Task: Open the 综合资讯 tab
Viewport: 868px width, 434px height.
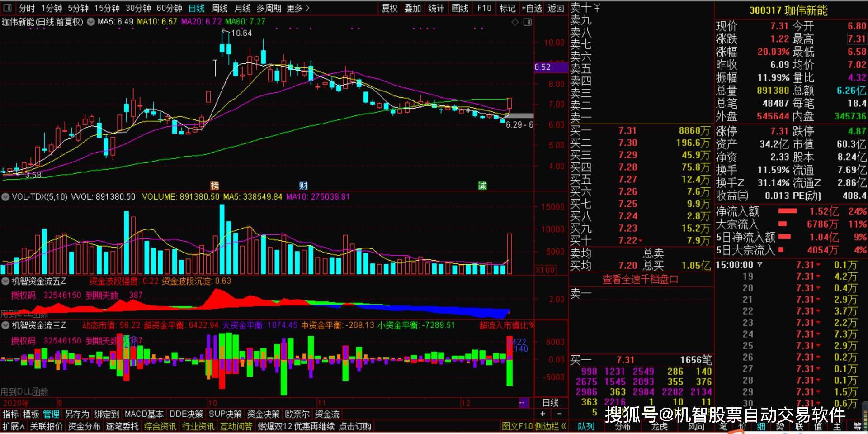Action: coord(160,426)
